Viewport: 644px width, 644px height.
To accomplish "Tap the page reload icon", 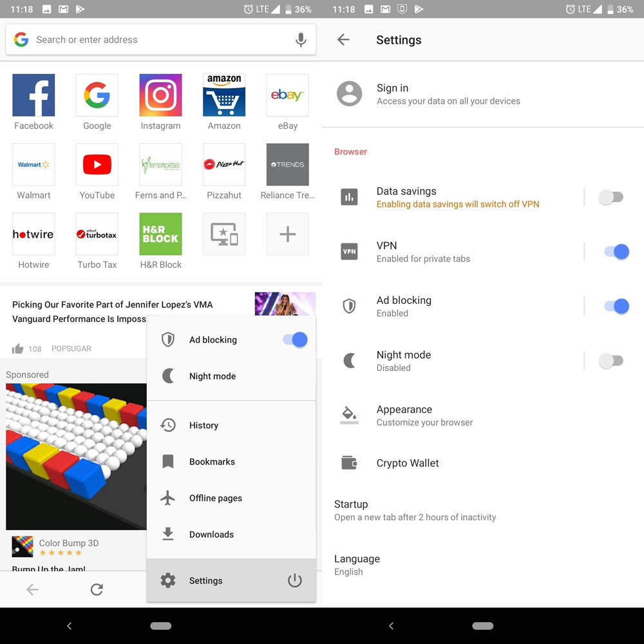I will [x=97, y=589].
